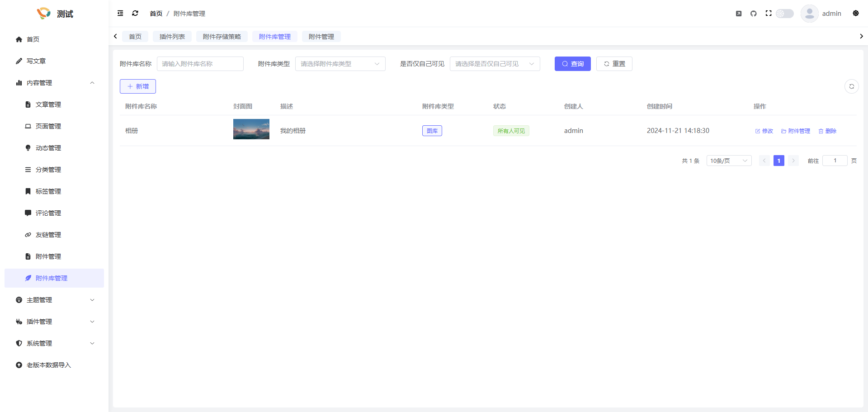Select 文章管理 in the sidebar

pos(48,104)
